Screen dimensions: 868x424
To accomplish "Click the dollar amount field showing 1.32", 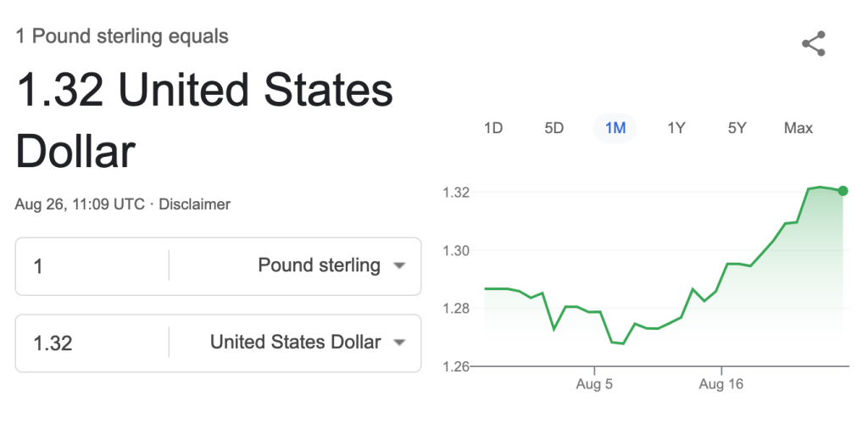I will click(x=92, y=343).
